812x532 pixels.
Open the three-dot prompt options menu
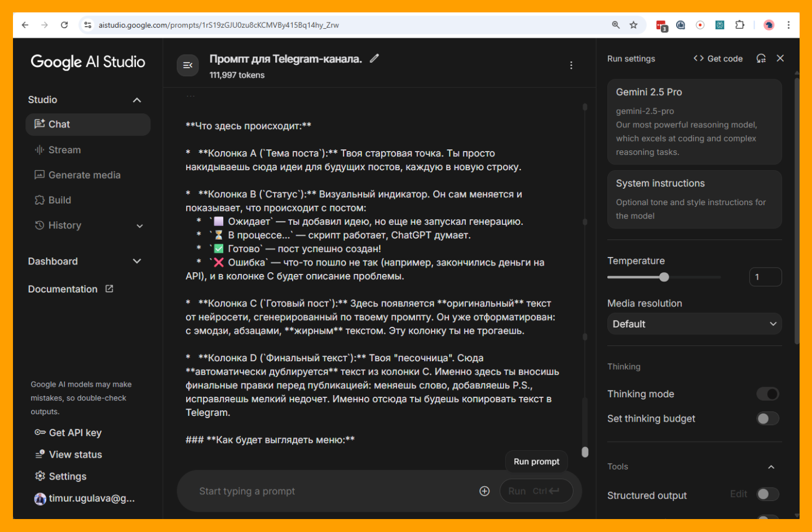point(571,65)
